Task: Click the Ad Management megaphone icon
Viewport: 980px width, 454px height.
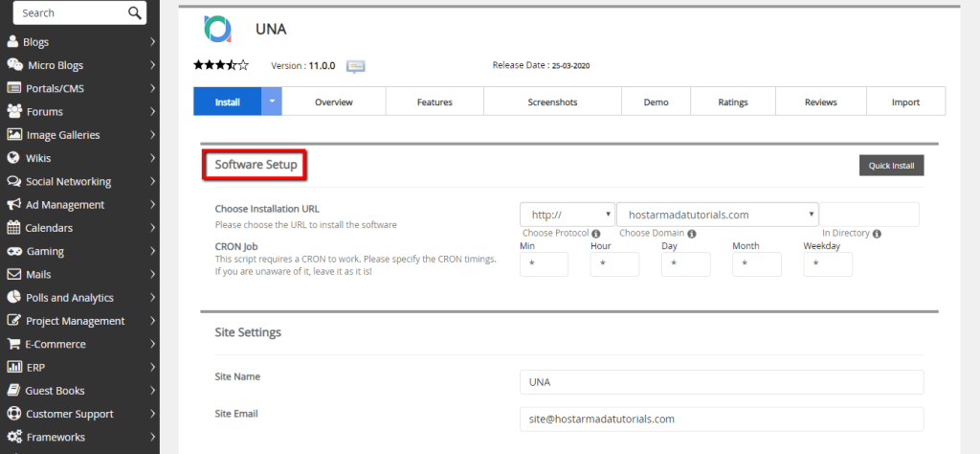Action: point(13,204)
